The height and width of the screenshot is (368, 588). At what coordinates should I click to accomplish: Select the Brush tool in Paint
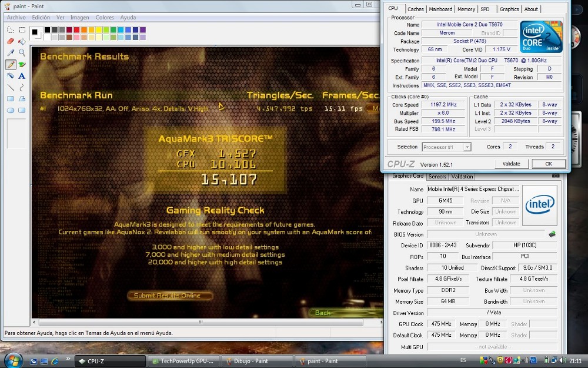coord(22,65)
